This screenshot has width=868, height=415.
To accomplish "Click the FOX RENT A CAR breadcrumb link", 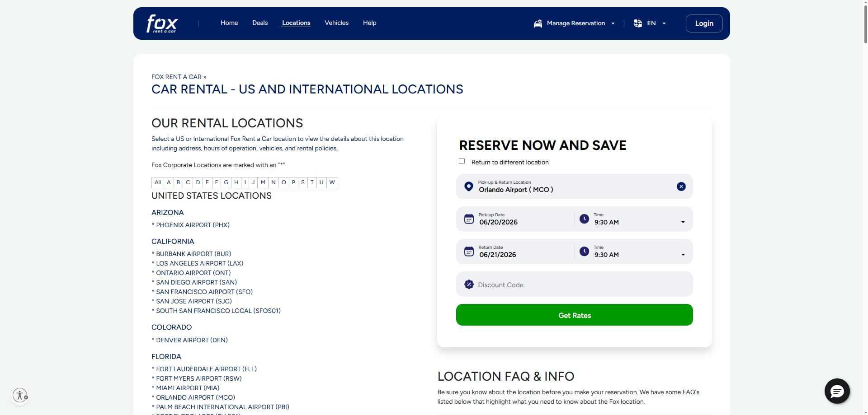I will pyautogui.click(x=176, y=77).
